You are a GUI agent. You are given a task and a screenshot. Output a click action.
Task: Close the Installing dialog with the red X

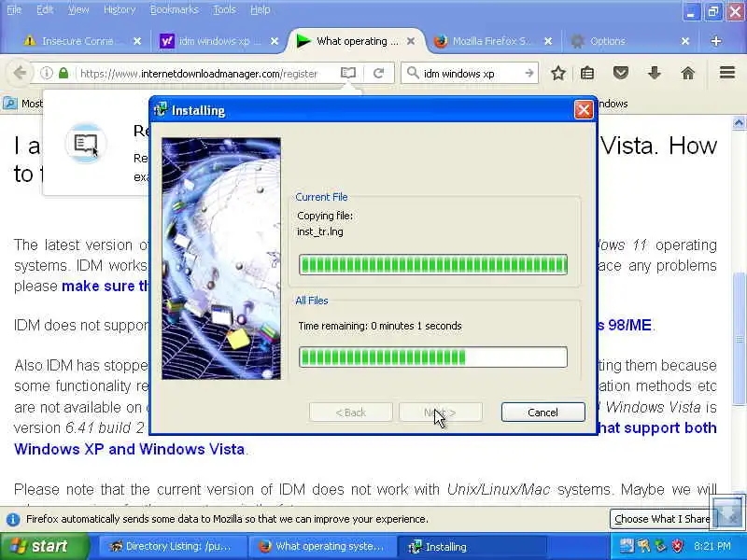click(x=584, y=110)
